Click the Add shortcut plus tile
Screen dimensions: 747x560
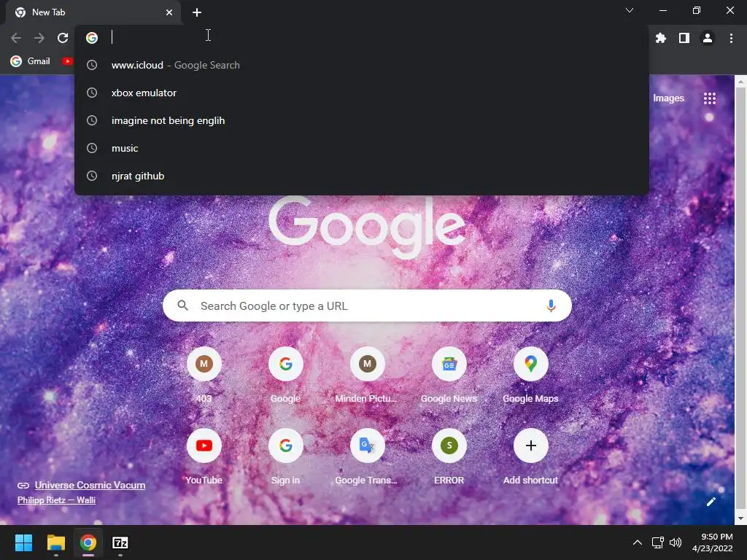tap(530, 457)
